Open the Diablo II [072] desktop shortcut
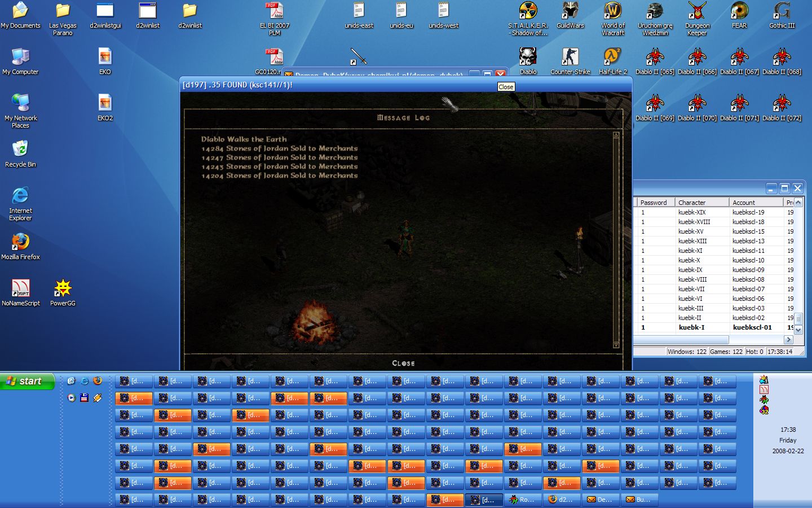The width and height of the screenshot is (812, 508). pos(782,107)
